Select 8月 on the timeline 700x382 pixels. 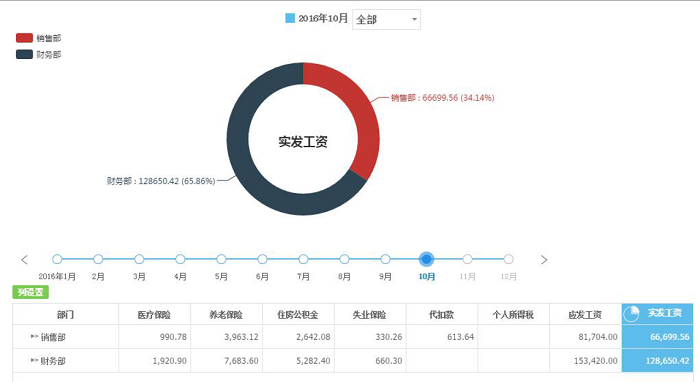point(344,259)
